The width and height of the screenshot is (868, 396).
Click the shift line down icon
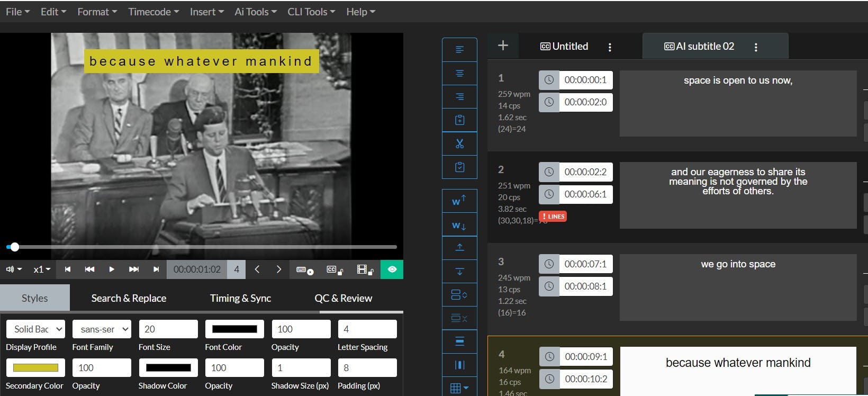pos(459,272)
